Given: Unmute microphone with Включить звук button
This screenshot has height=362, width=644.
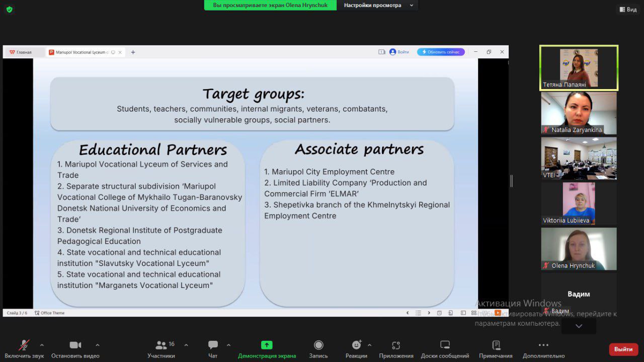Looking at the screenshot, I should 24,348.
